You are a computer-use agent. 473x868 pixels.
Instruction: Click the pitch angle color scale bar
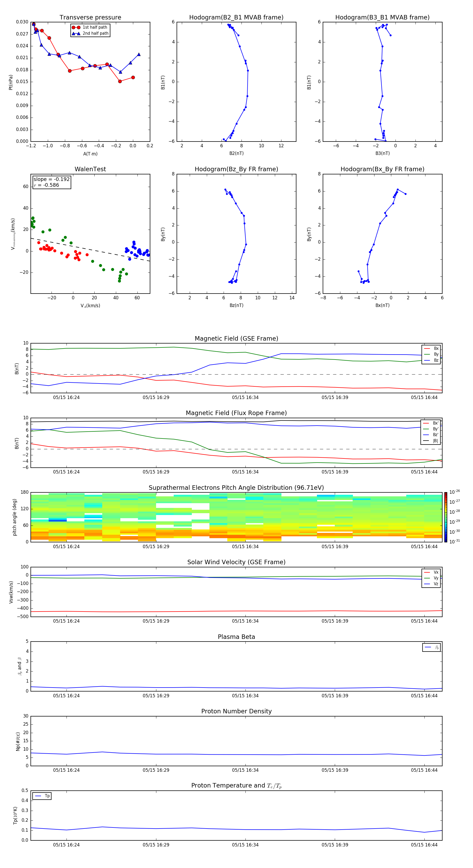click(445, 517)
